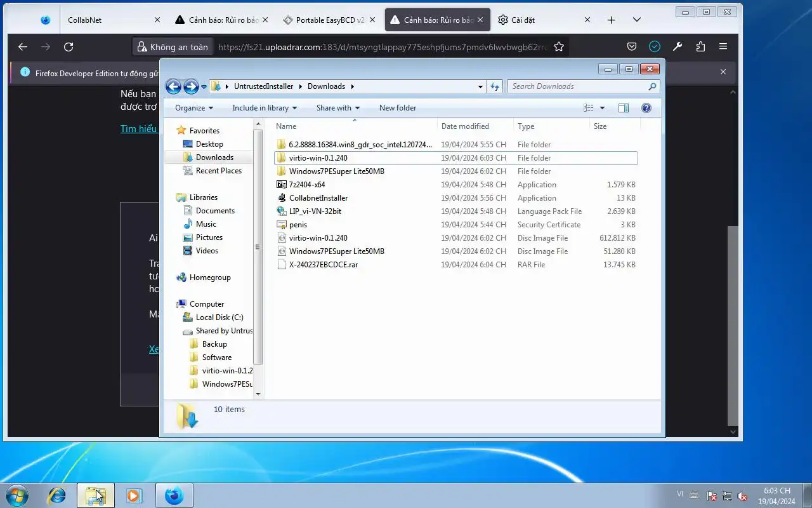Screen dimensions: 812x508
Task: Select the Windows7PESuper Lite50MB disc image
Action: tap(455, 251)
